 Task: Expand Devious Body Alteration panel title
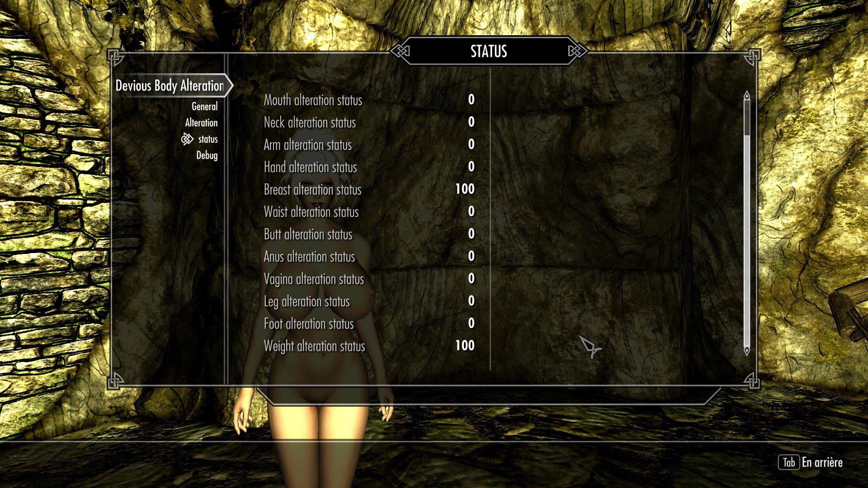click(169, 85)
